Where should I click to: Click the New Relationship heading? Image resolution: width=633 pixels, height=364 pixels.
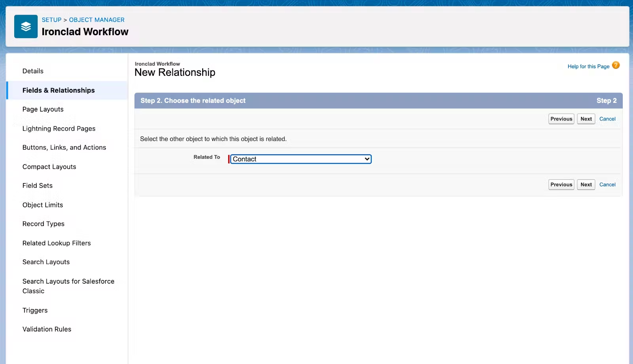(x=175, y=72)
